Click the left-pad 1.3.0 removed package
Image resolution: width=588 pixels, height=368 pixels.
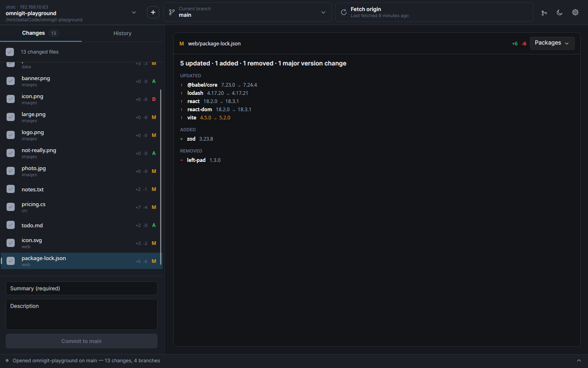pos(200,160)
